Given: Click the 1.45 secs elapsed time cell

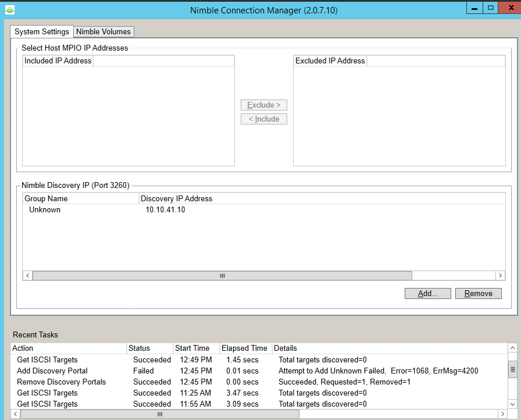Looking at the screenshot, I should coord(242,360).
